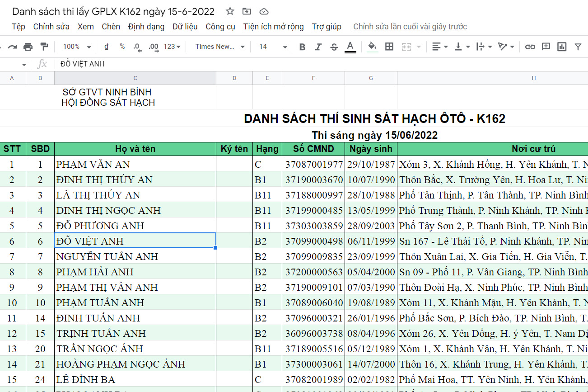Viewport: 588px width, 392px height.
Task: Star this spreadsheet document
Action: pyautogui.click(x=230, y=11)
